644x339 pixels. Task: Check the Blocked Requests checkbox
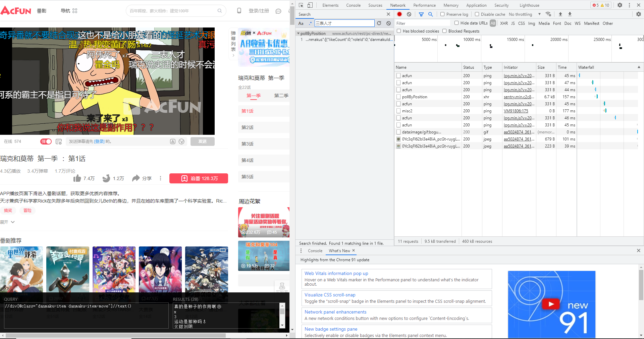tap(444, 31)
